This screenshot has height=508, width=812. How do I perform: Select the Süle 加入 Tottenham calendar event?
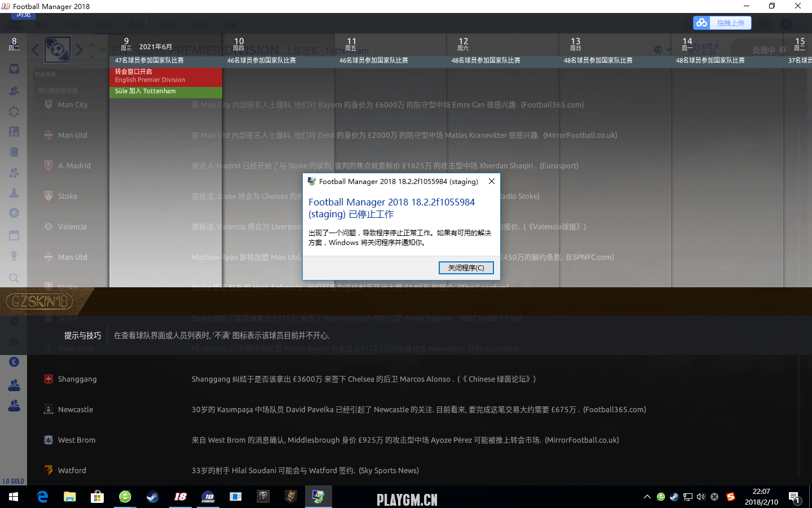tap(166, 91)
